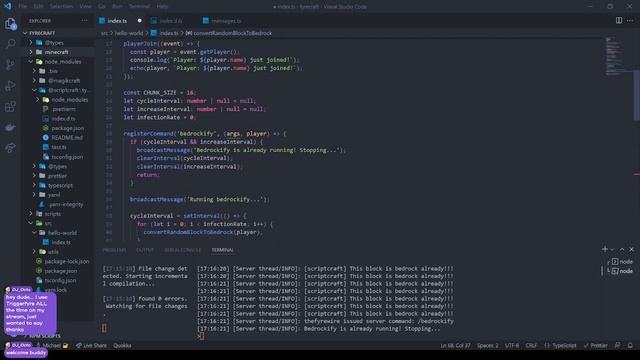Select first node terminal in terminal list
This screenshot has height=360, width=640.
click(x=621, y=262)
